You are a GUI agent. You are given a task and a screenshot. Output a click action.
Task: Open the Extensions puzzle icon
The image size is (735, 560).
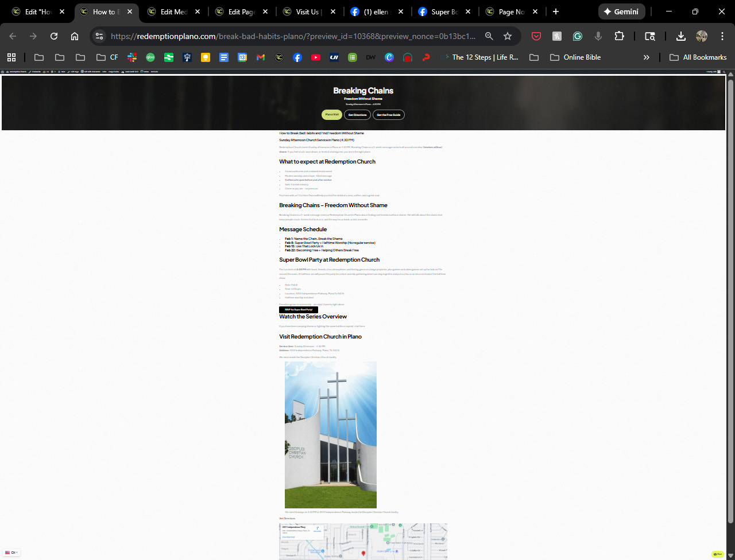(619, 36)
